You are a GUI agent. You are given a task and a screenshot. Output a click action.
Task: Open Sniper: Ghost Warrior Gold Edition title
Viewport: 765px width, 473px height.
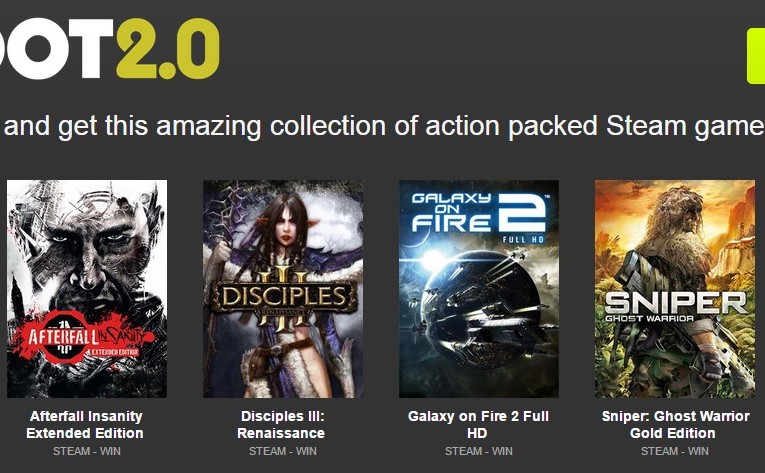pyautogui.click(x=675, y=425)
